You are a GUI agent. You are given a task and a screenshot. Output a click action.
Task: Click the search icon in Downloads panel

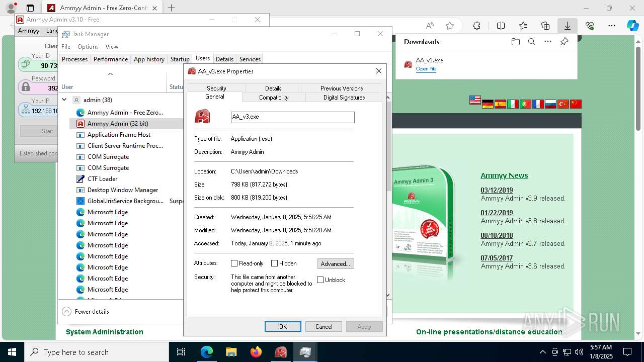pyautogui.click(x=531, y=42)
